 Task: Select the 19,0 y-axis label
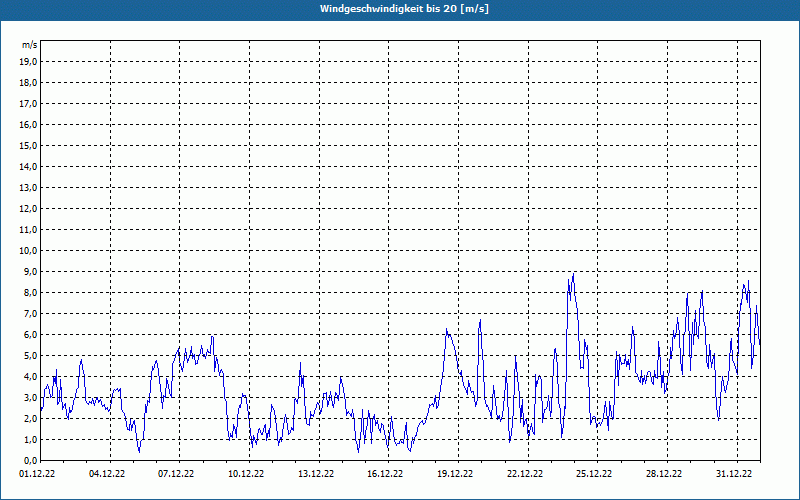28,62
